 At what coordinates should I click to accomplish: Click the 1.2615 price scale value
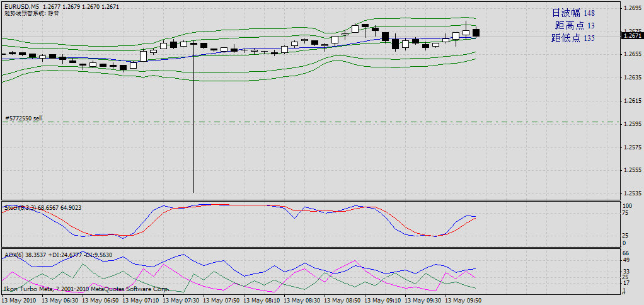(x=633, y=101)
